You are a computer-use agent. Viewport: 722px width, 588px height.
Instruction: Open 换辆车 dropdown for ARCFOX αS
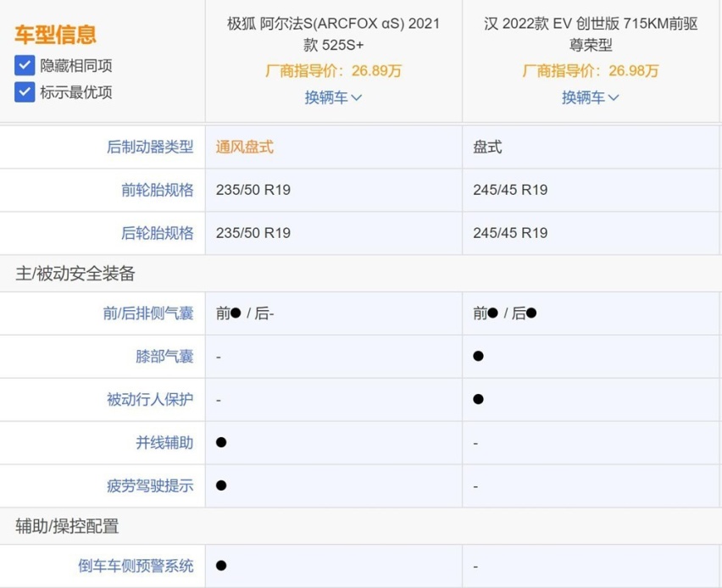click(333, 97)
